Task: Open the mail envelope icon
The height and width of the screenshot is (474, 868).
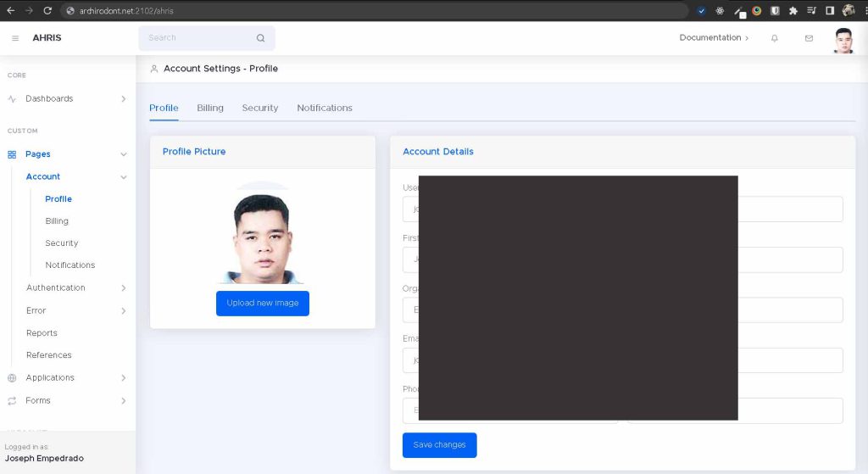Action: pyautogui.click(x=809, y=38)
